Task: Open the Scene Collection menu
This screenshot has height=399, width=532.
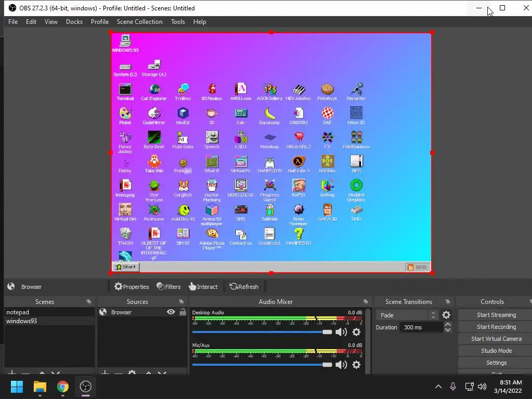Action: (x=139, y=22)
